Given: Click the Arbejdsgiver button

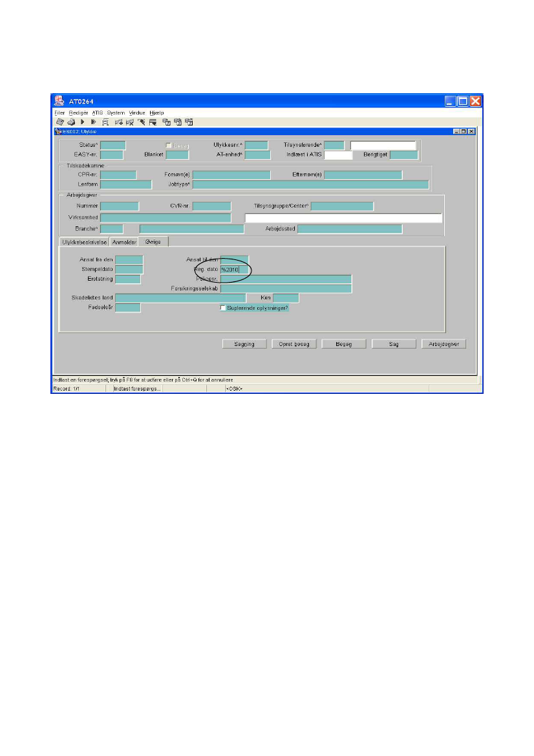Looking at the screenshot, I should [444, 344].
